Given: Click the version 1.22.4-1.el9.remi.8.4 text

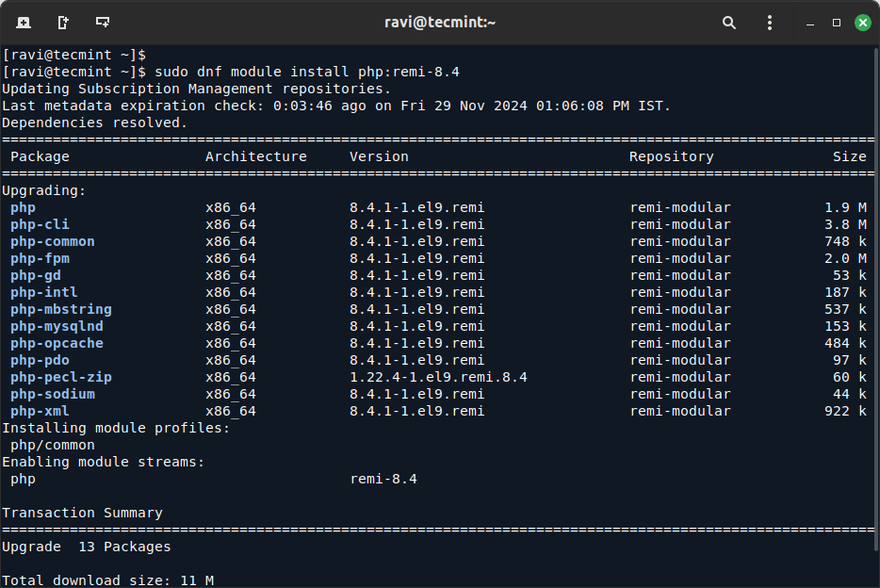Looking at the screenshot, I should point(438,377).
